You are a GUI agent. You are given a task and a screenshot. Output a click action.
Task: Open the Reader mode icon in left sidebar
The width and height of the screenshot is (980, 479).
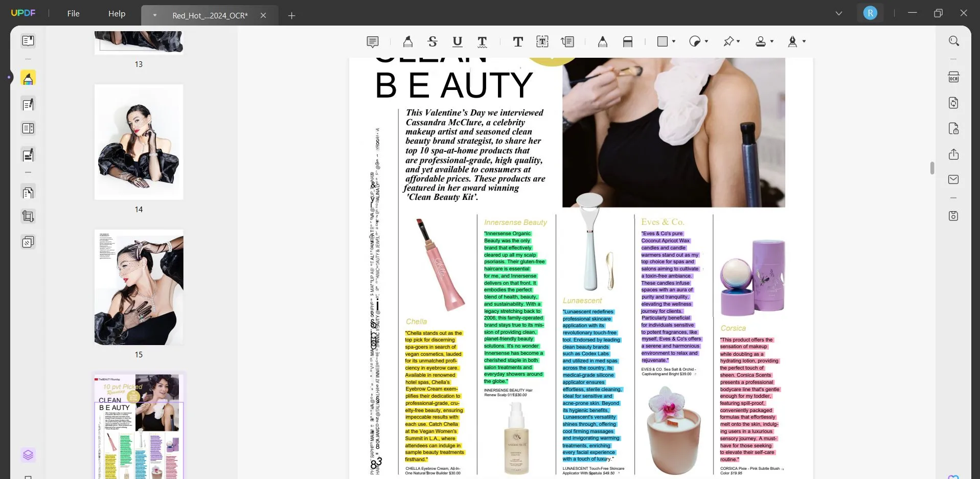[28, 41]
